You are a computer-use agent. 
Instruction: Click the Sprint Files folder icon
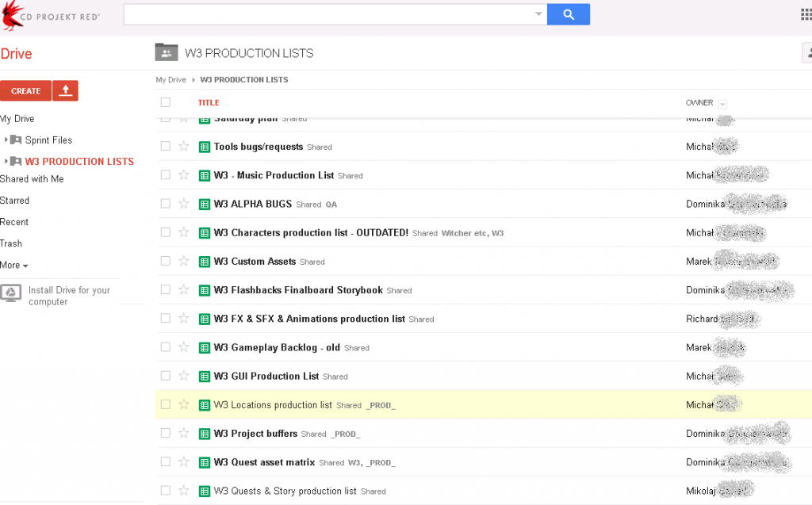(16, 140)
